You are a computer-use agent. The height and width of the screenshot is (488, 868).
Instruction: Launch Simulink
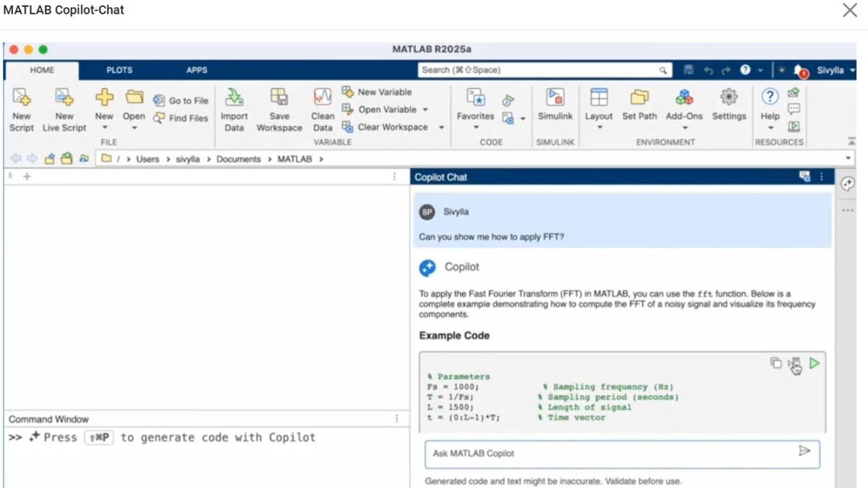[x=556, y=105]
